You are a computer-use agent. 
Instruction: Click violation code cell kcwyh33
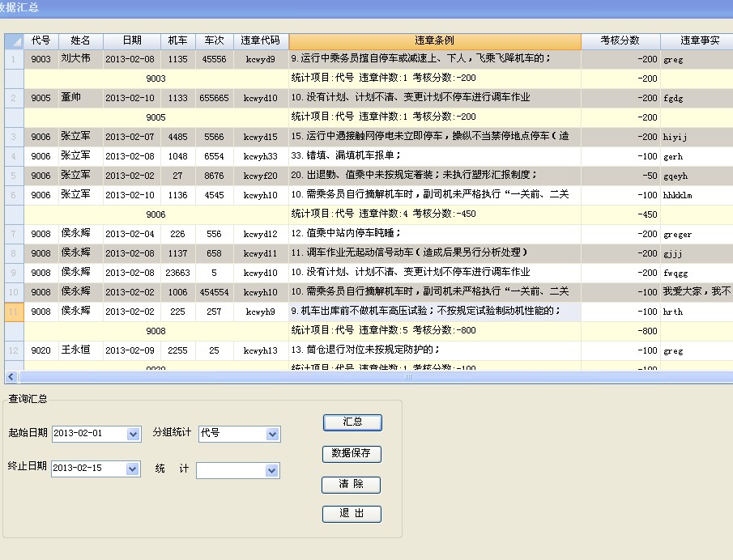260,156
